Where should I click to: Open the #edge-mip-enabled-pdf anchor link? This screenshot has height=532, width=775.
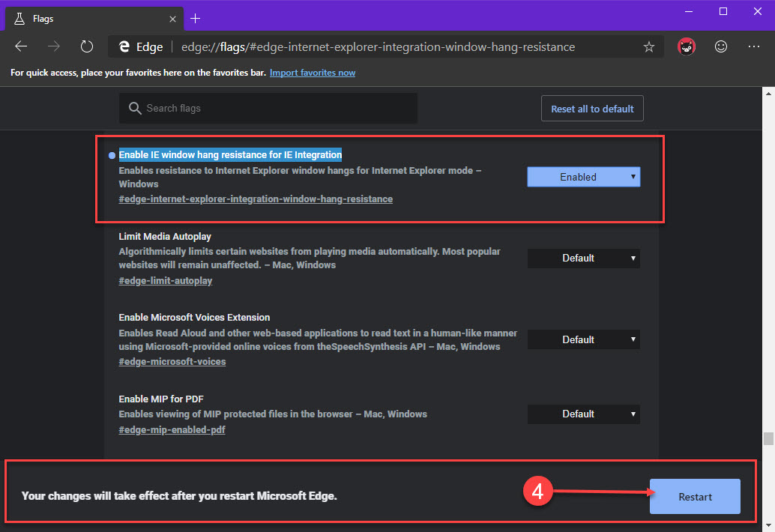coord(172,430)
